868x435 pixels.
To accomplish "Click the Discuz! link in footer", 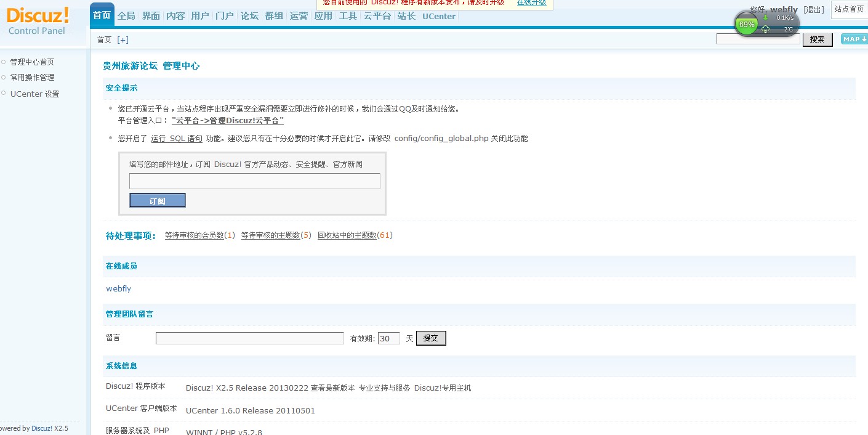I will tap(42, 428).
